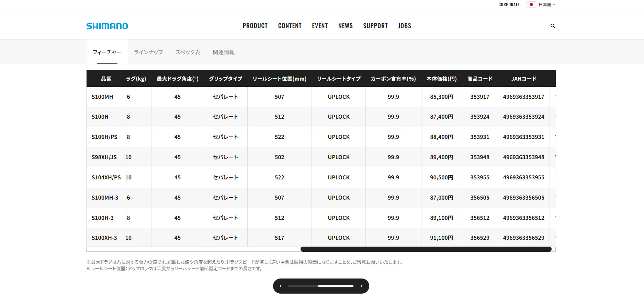Screen dimensions: 644x308
Task: Click the Japan flag icon
Action: click(531, 4)
